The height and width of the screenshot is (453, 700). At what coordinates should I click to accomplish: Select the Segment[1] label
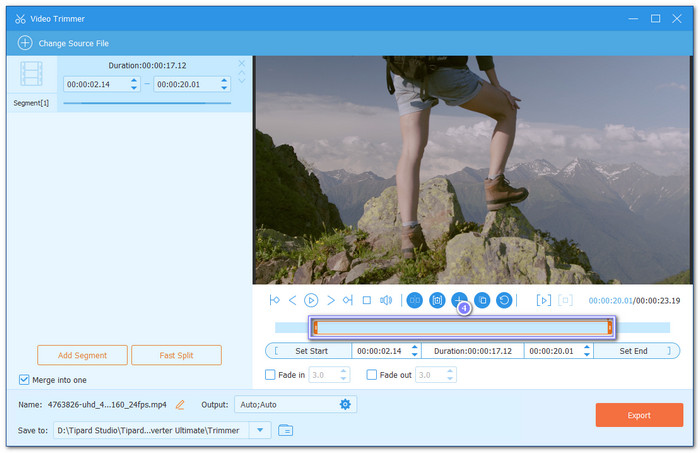point(31,103)
